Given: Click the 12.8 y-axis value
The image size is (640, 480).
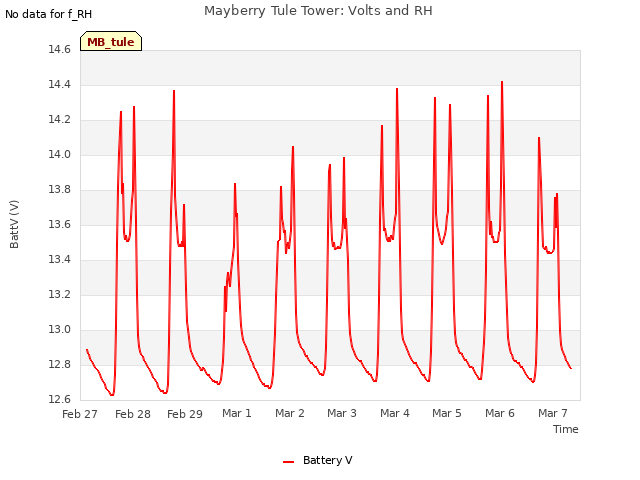Looking at the screenshot, I should (60, 364).
